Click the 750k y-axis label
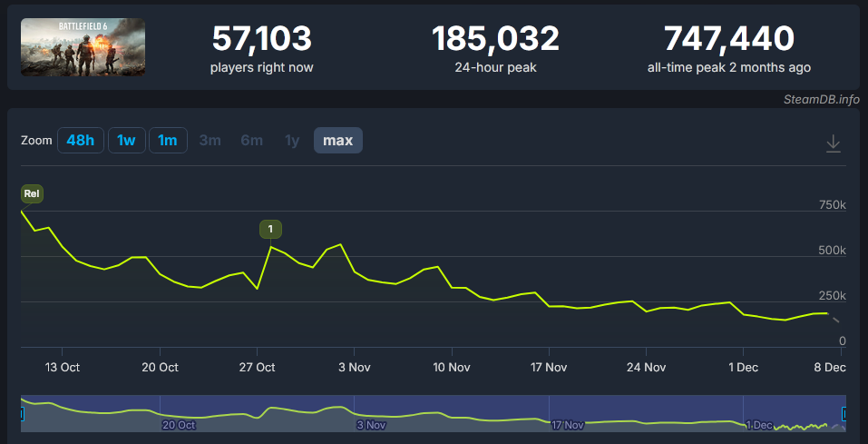The height and width of the screenshot is (444, 868). click(833, 205)
